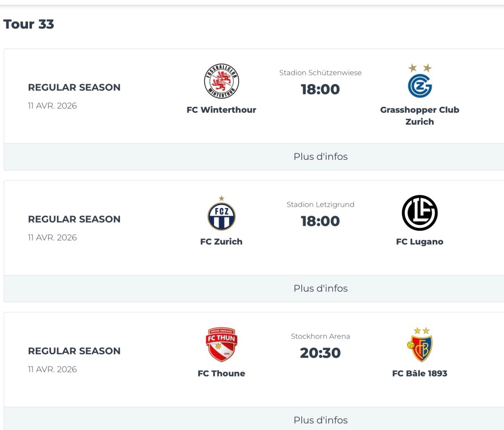The width and height of the screenshot is (504, 430).
Task: Click the Stadion Schützenwiese venue label
Action: 320,73
